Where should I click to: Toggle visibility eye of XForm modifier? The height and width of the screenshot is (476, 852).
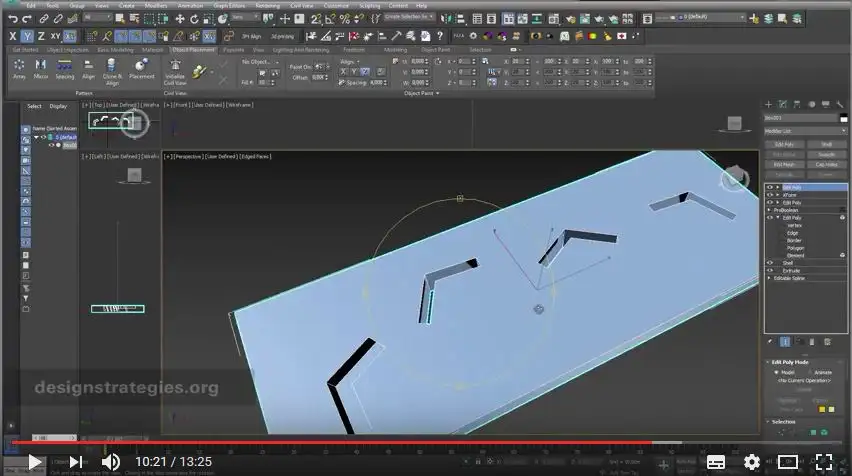pos(769,195)
